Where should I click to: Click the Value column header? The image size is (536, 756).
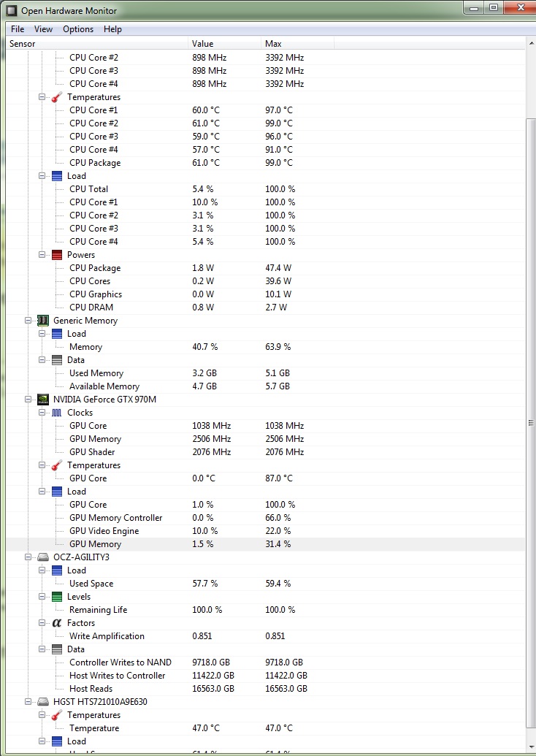224,43
